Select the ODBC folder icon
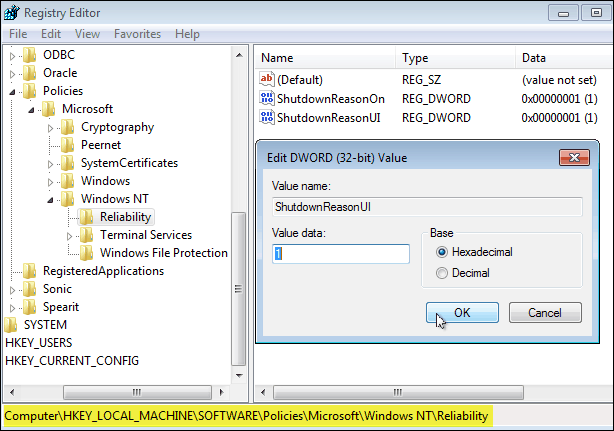Image resolution: width=614 pixels, height=431 pixels. [x=30, y=55]
